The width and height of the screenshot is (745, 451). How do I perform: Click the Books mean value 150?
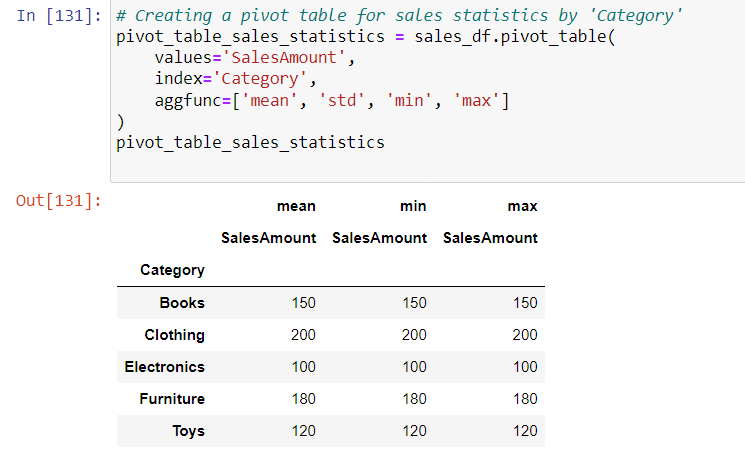pos(304,303)
